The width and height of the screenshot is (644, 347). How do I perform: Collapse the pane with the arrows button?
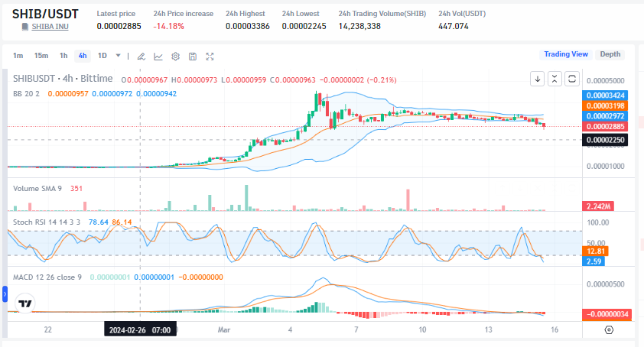(x=555, y=79)
